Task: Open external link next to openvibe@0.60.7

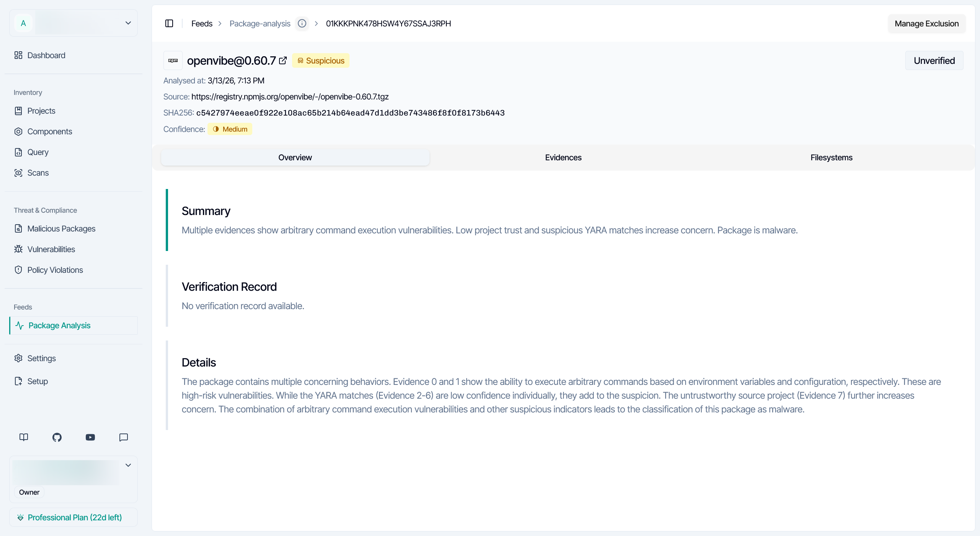Action: [x=283, y=60]
